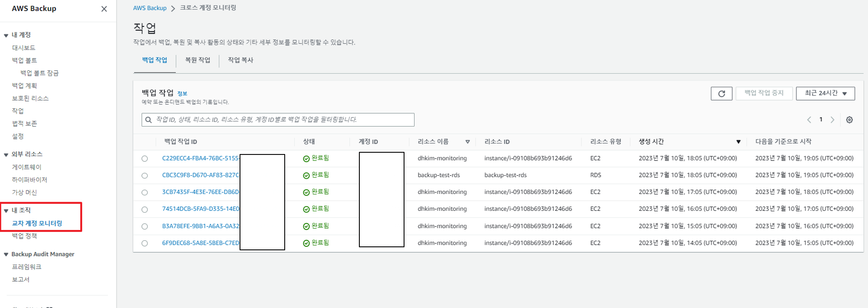Click completed status icon for 6F9DEC68 job
Image resolution: width=868 pixels, height=308 pixels.
click(x=306, y=243)
